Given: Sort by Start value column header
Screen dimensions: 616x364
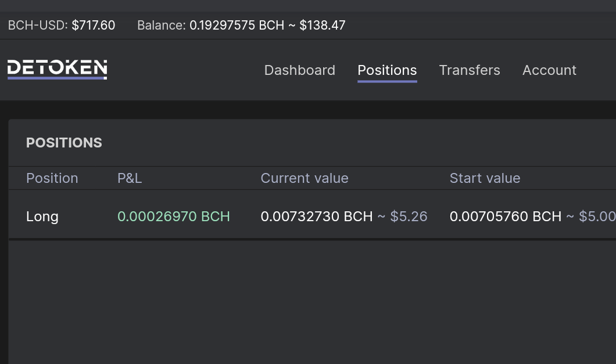Looking at the screenshot, I should point(485,178).
